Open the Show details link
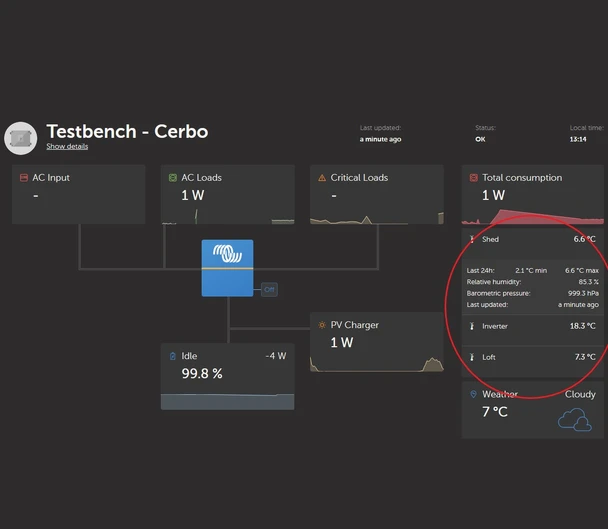Screen dimensions: 608x529 (67, 146)
